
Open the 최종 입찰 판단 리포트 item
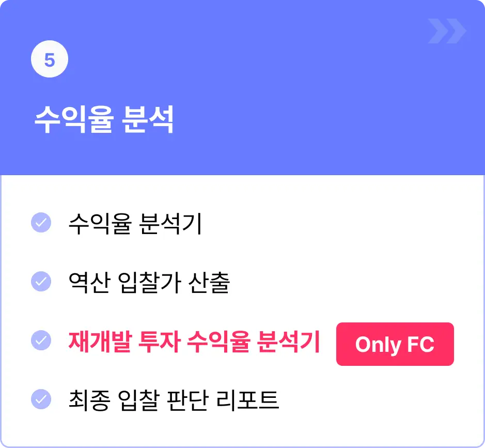174,400
